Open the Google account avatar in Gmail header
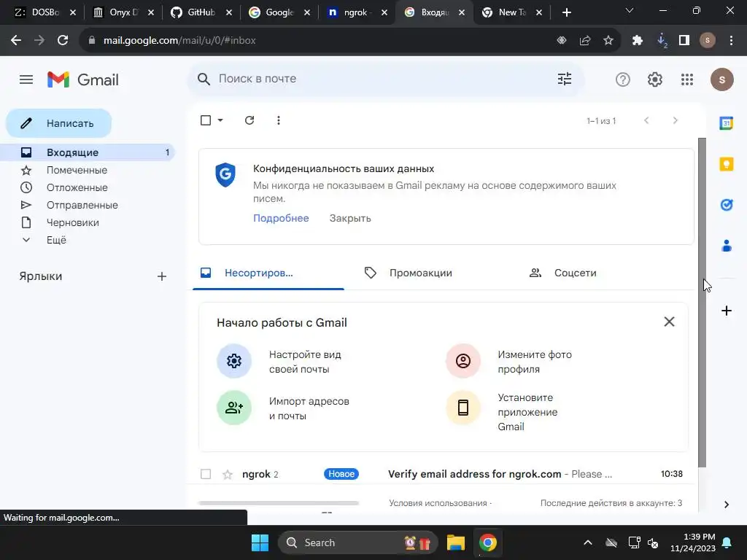Screen dimensions: 747x560 pyautogui.click(x=721, y=79)
